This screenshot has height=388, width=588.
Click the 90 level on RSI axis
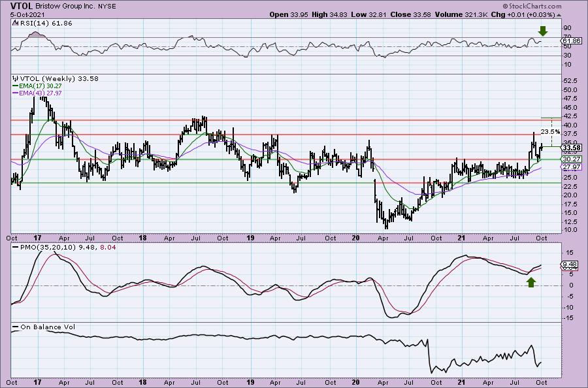pyautogui.click(x=568, y=28)
